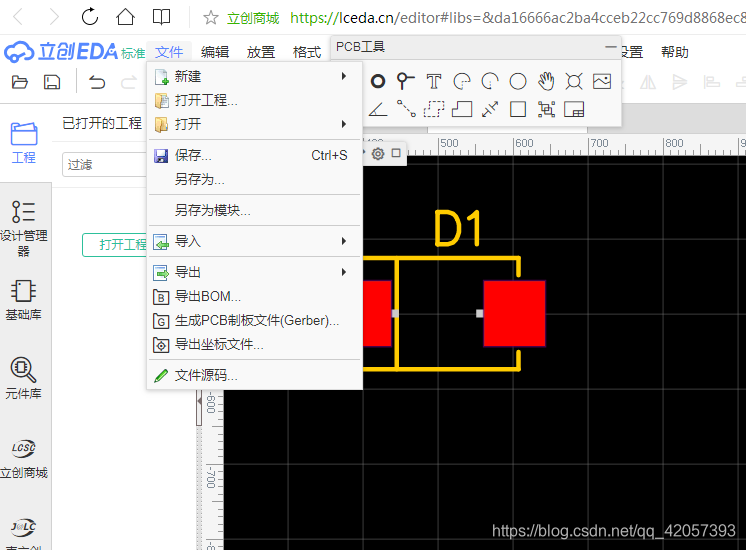The image size is (746, 550).
Task: Choose 保存... from the File menu
Action: [x=255, y=155]
